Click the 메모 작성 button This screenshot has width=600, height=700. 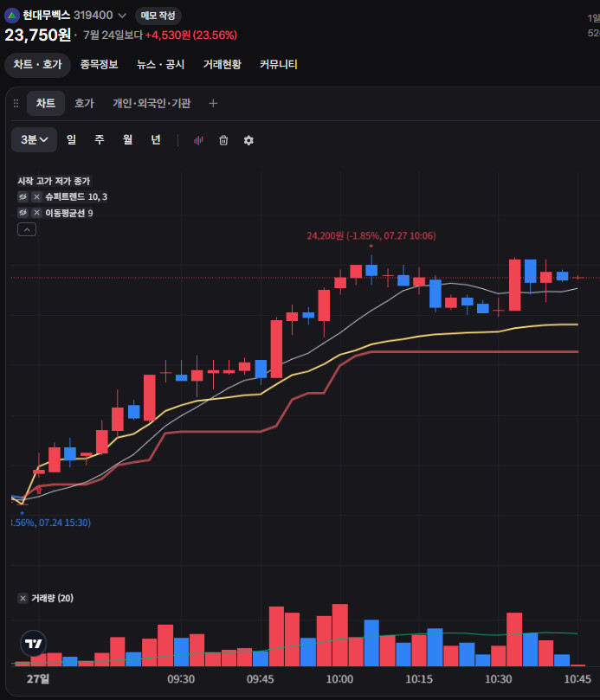pos(158,16)
